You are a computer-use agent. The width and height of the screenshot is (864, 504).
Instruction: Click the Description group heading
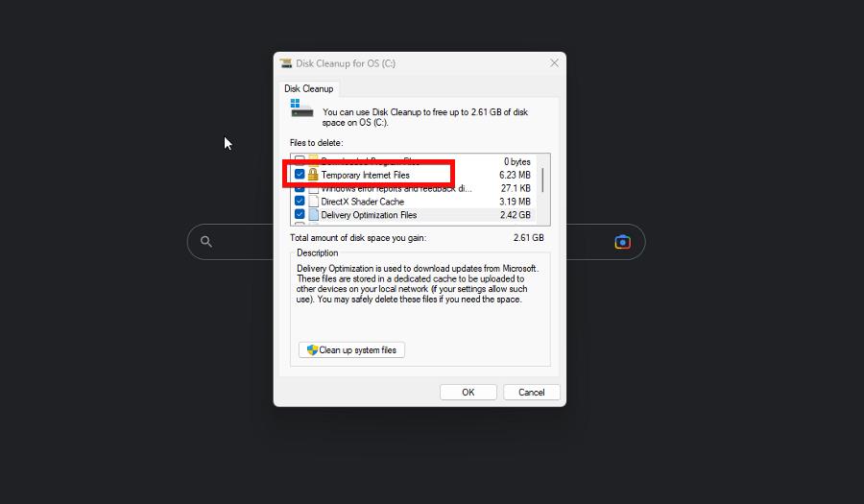tap(318, 252)
